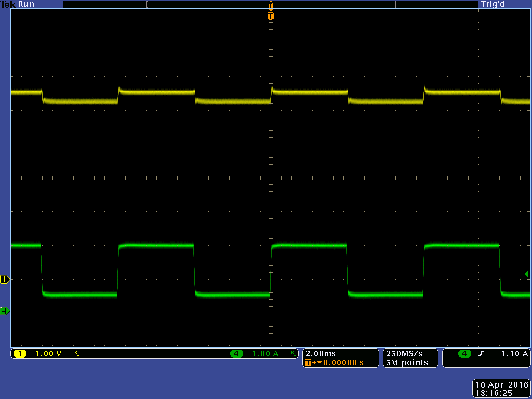
Task: Click the 0.00000 s trigger delay value
Action: [x=343, y=363]
